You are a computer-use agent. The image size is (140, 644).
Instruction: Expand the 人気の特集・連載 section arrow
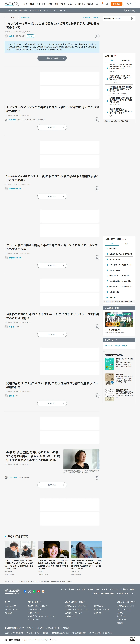click(126, 239)
